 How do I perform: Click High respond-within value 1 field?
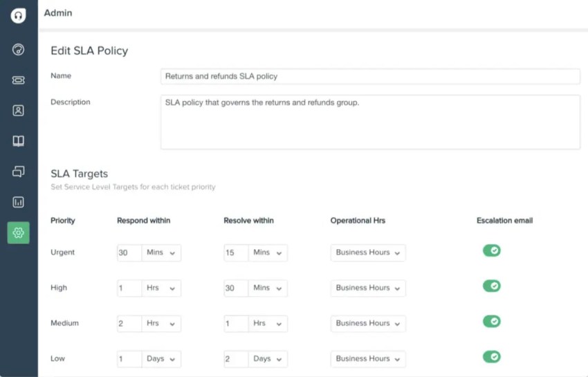129,288
